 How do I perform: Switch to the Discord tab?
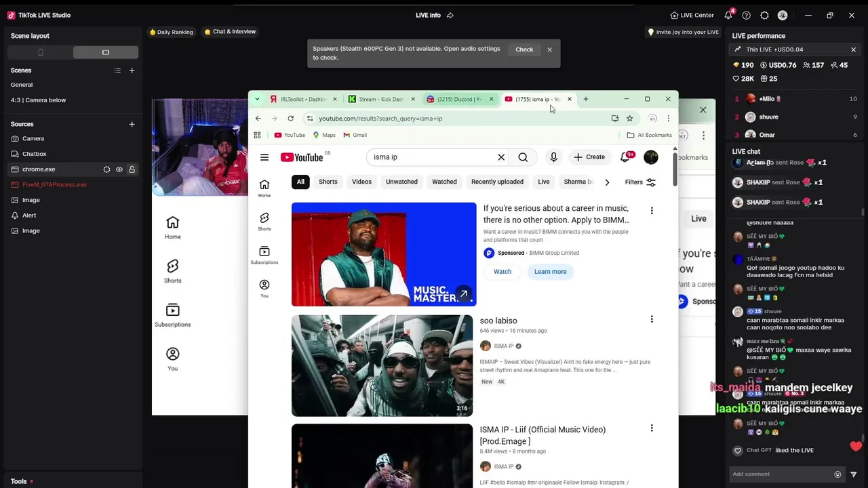(459, 99)
